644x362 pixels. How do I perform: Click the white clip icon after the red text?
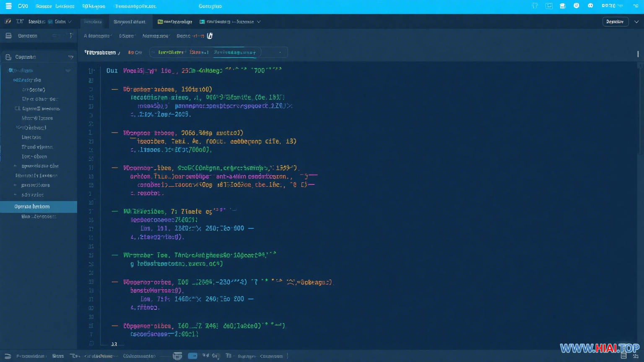click(x=210, y=36)
